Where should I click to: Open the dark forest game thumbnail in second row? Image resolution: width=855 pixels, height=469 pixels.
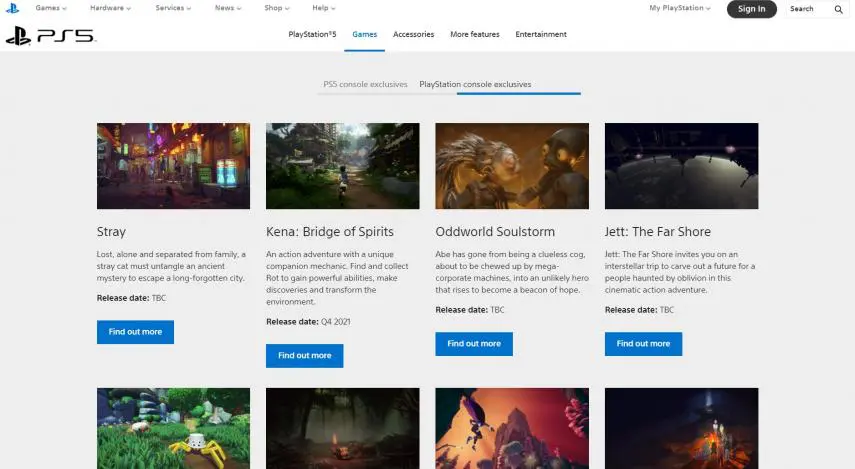pos(342,429)
